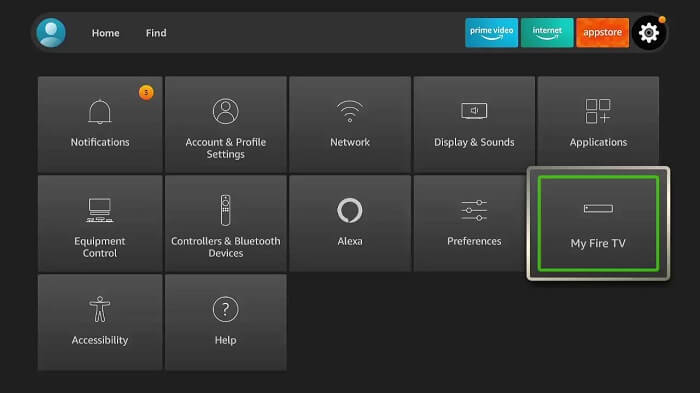
Task: Open the Accessibility settings tile
Action: coord(100,322)
